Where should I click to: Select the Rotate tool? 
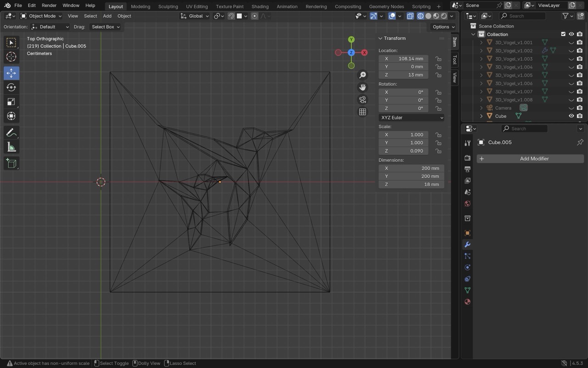click(x=11, y=87)
